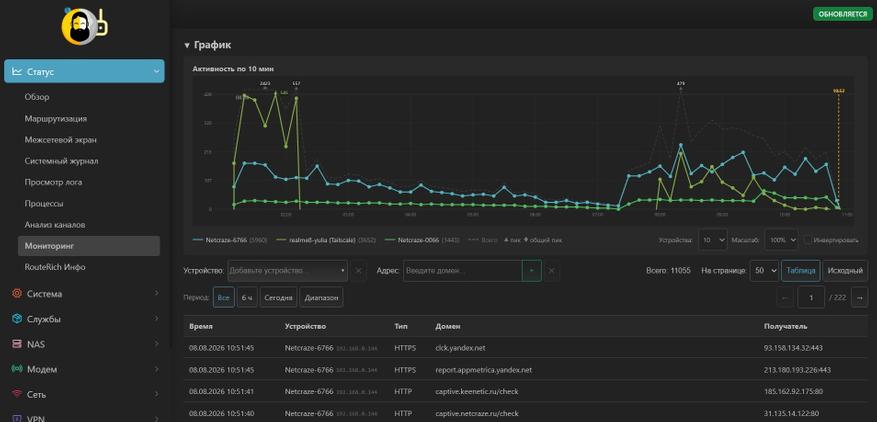Image resolution: width=877 pixels, height=422 pixels.
Task: Filter period by Сегодня button
Action: tap(278, 298)
